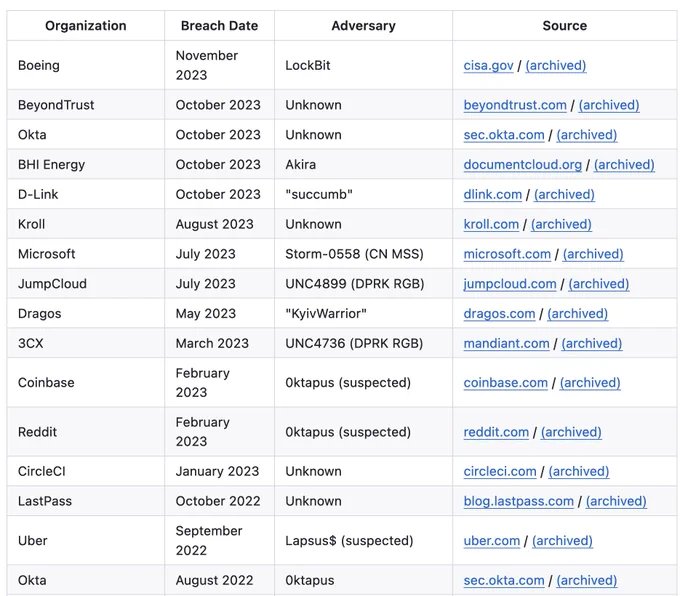
Task: Open archived link in Coinbase row
Action: [x=590, y=383]
